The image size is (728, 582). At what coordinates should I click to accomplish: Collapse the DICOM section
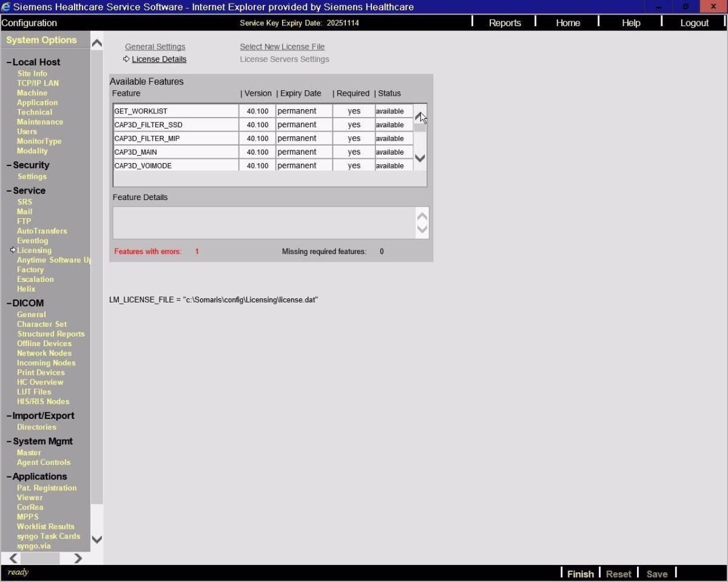point(9,303)
